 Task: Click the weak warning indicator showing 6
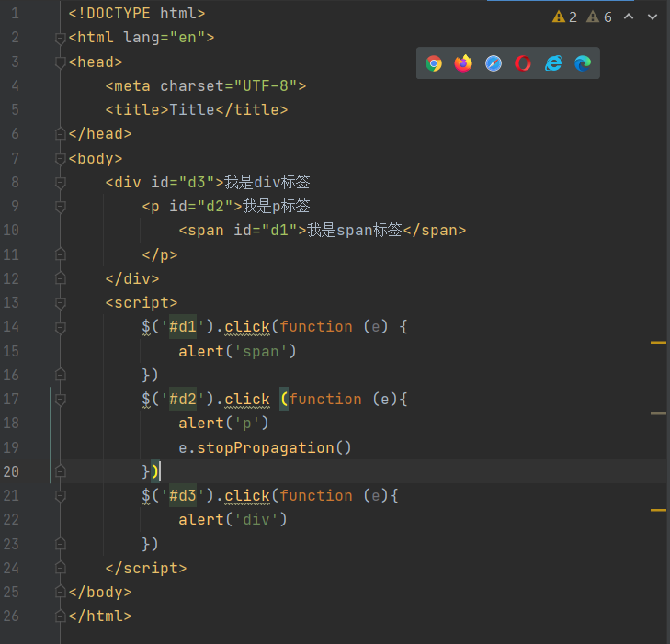(x=599, y=17)
